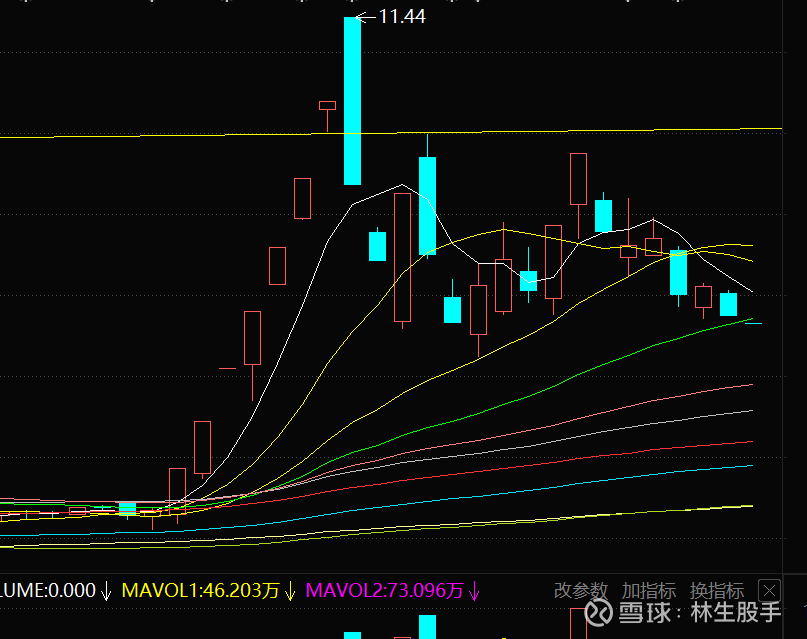807x639 pixels.
Task: Click the Xueqiu snowball logo icon
Action: [x=599, y=612]
